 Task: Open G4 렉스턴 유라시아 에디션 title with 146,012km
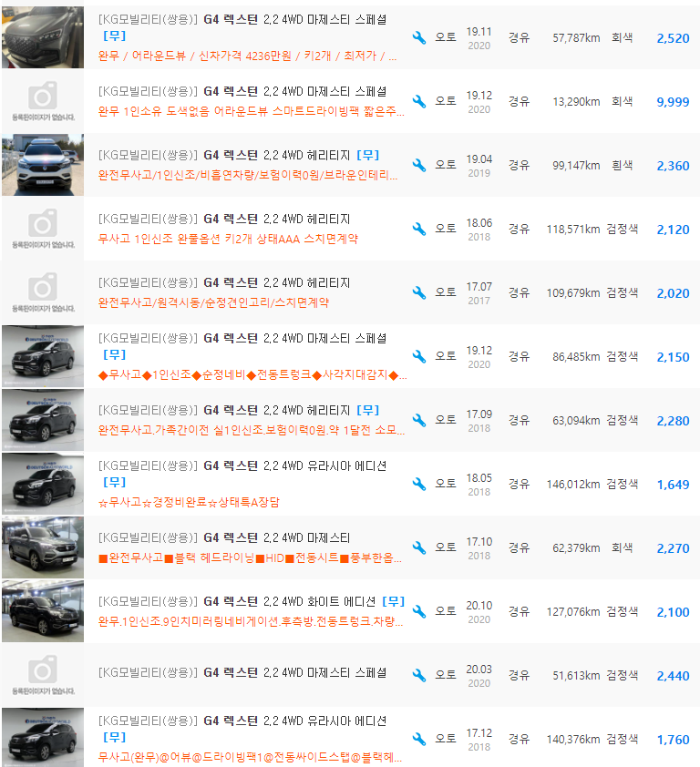pos(242,465)
